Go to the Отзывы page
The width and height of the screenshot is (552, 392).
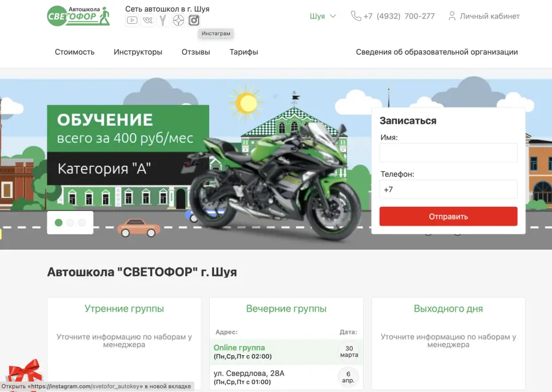(196, 52)
